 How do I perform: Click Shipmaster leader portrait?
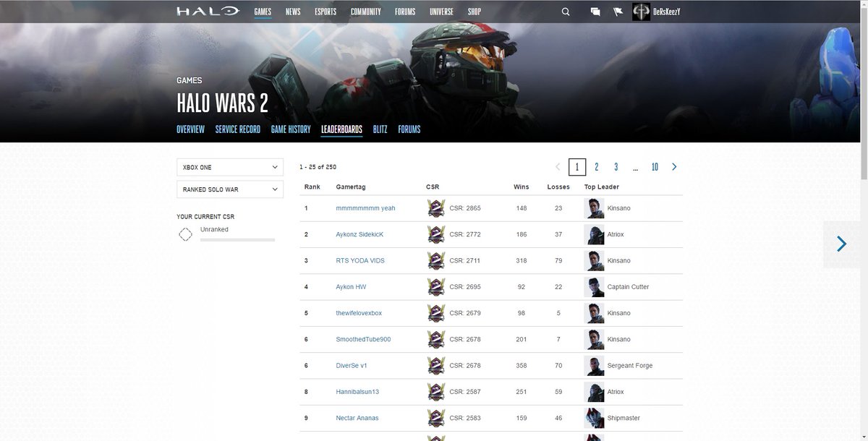pyautogui.click(x=595, y=418)
